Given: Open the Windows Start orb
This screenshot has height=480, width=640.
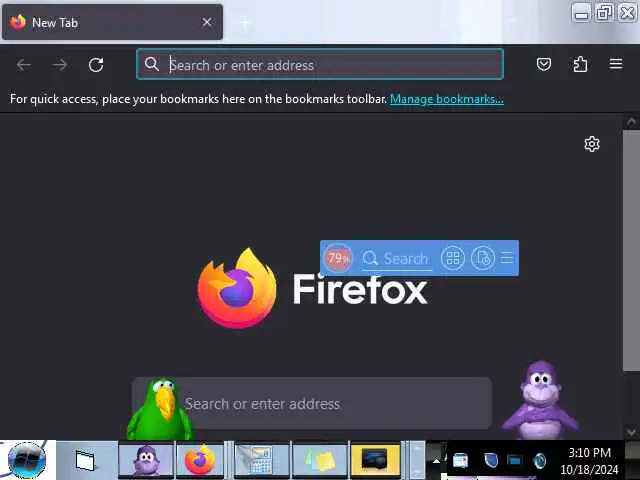Looking at the screenshot, I should pyautogui.click(x=27, y=460).
